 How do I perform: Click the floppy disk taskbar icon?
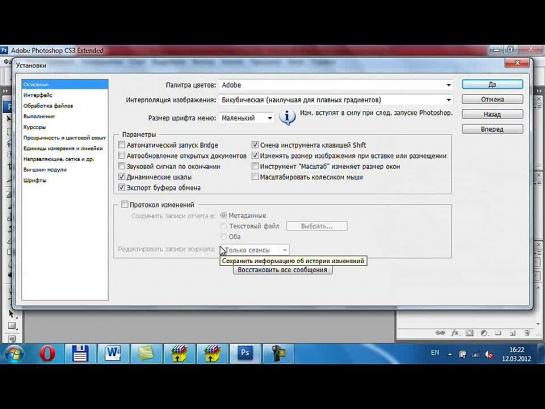[x=80, y=354]
